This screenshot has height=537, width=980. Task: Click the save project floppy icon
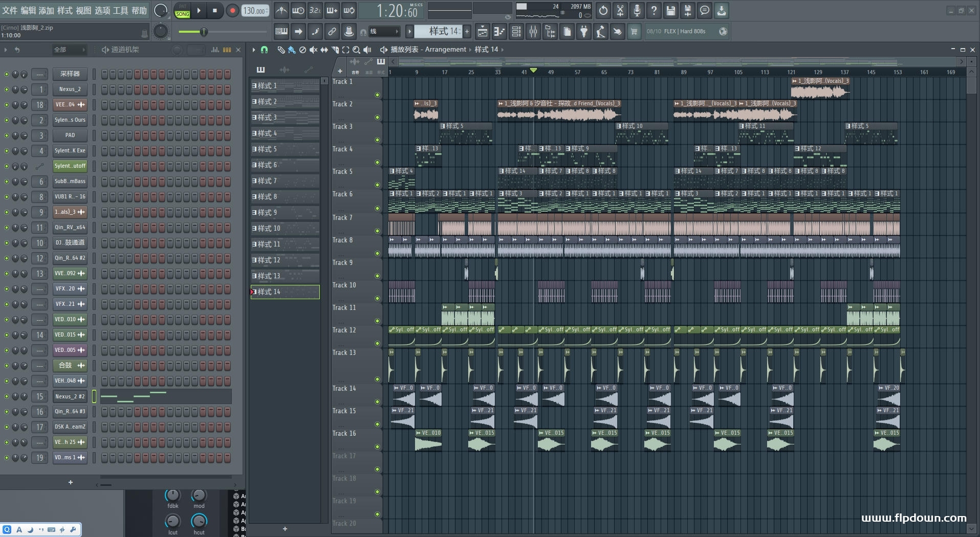(x=670, y=11)
